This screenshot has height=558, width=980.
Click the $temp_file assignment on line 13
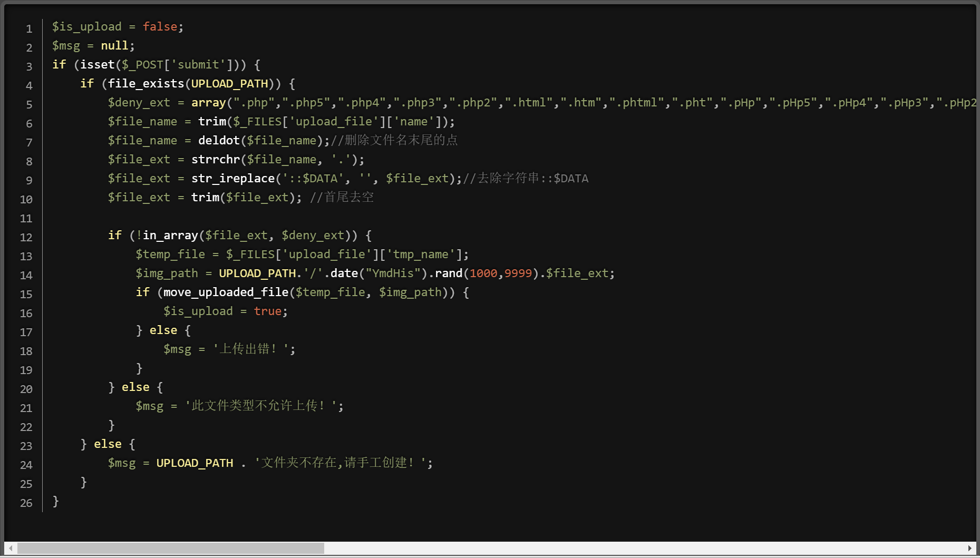click(170, 254)
